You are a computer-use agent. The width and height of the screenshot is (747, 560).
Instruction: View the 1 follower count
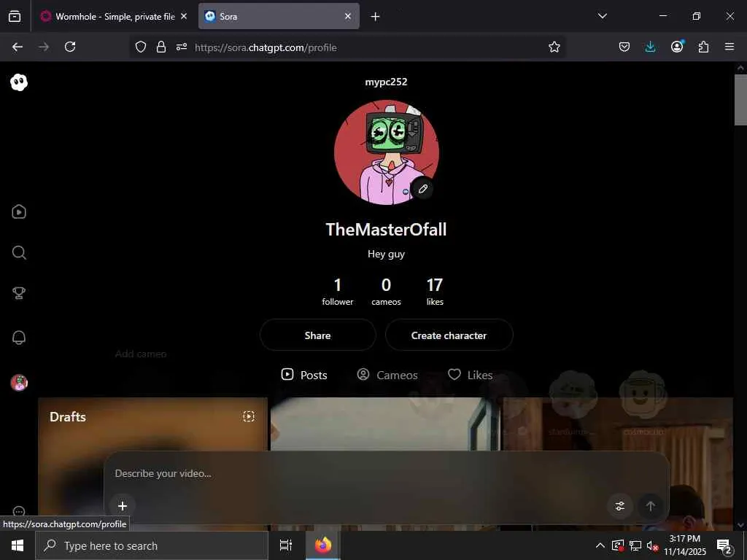(338, 292)
